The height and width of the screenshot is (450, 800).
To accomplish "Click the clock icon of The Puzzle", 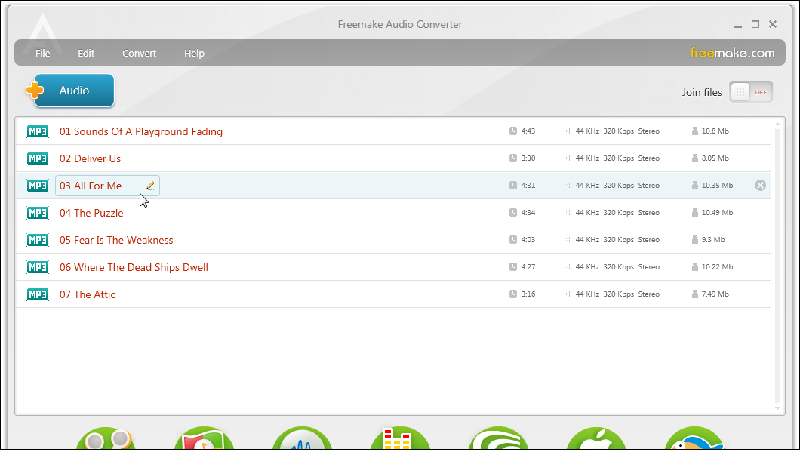I will (x=513, y=212).
